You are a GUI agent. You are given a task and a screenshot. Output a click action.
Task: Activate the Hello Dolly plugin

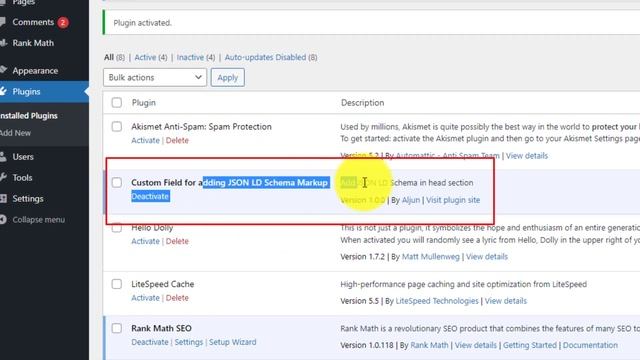[x=145, y=241]
